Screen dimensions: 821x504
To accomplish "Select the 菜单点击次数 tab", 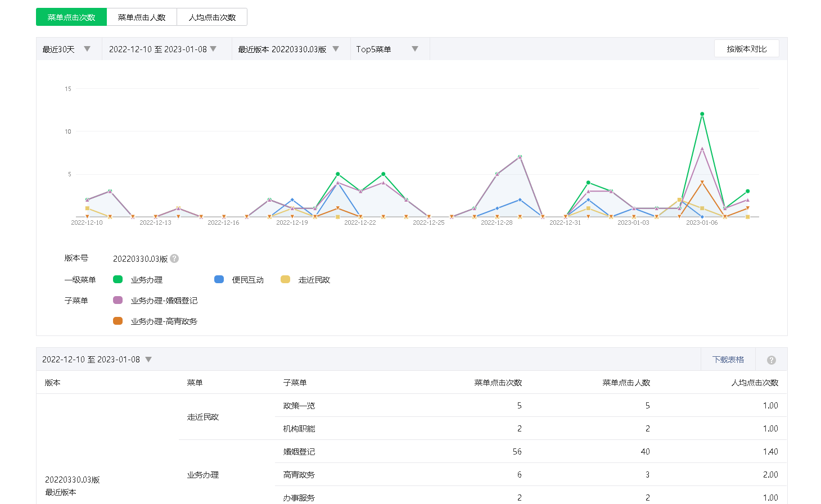I will click(x=71, y=17).
